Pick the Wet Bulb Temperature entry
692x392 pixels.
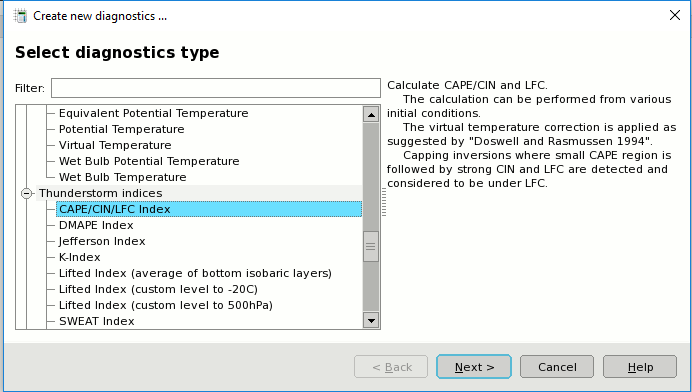pos(123,177)
